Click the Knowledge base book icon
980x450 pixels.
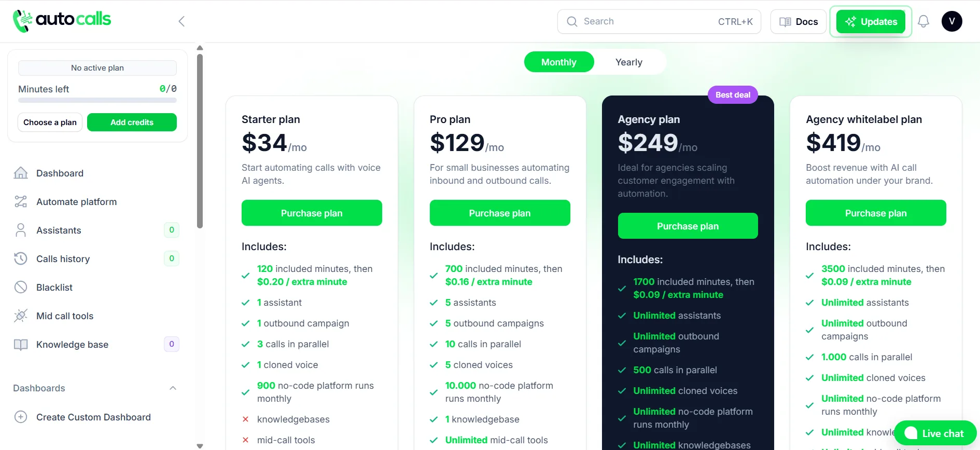pyautogui.click(x=21, y=345)
